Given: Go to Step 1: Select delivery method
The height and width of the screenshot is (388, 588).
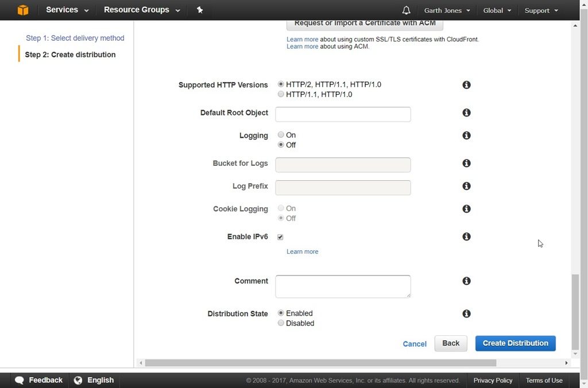Looking at the screenshot, I should 75,38.
